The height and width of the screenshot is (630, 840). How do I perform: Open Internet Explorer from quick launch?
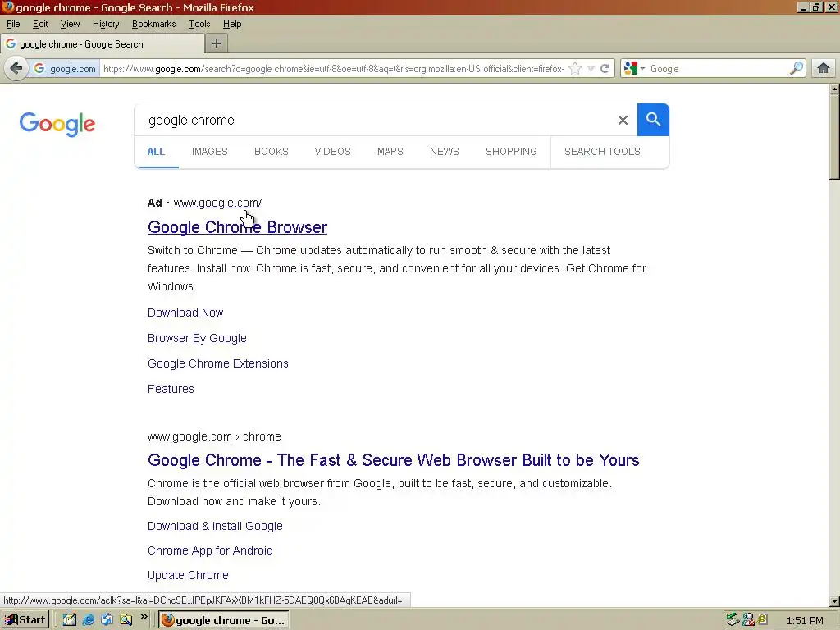(x=89, y=620)
